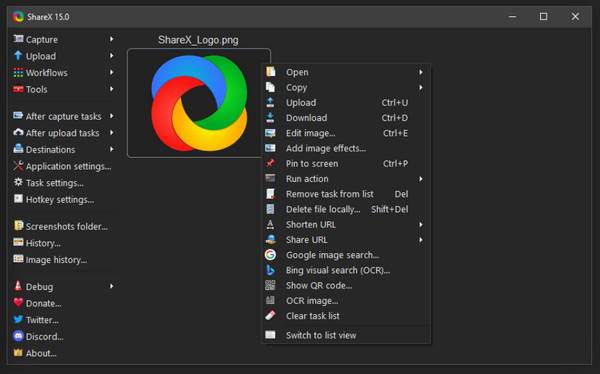
Task: Expand the Copy submenu arrow in context menu
Action: point(421,87)
